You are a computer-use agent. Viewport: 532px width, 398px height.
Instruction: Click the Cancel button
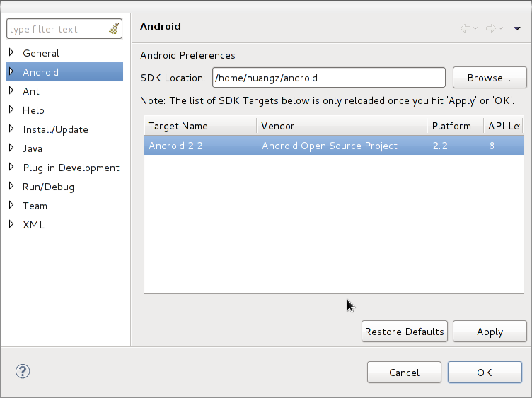coord(404,373)
